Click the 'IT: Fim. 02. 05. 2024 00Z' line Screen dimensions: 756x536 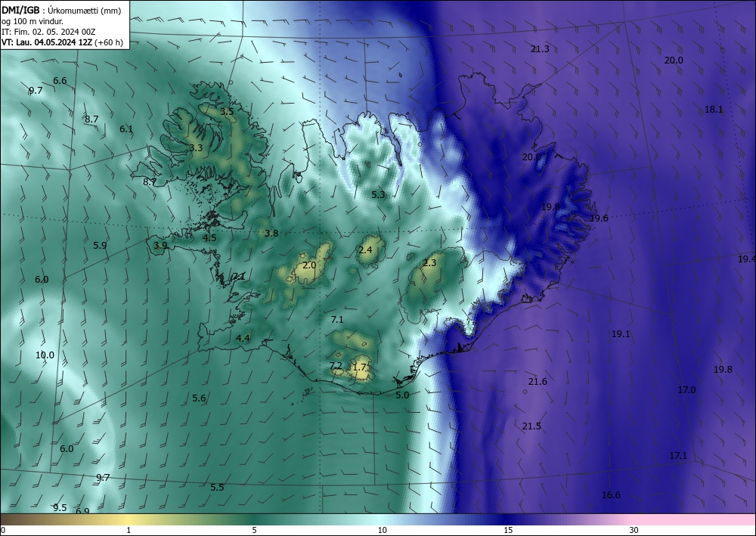48,32
